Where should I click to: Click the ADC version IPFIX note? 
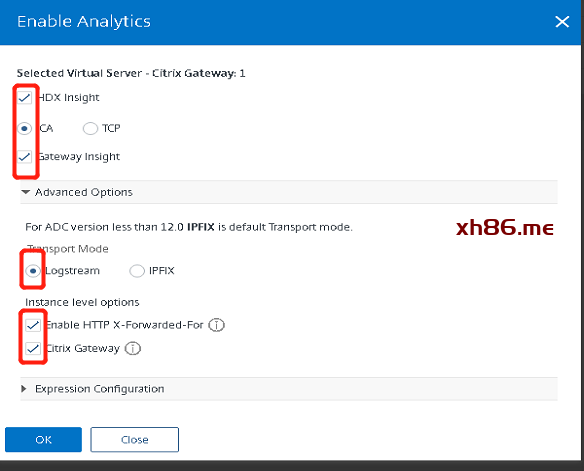(x=189, y=227)
